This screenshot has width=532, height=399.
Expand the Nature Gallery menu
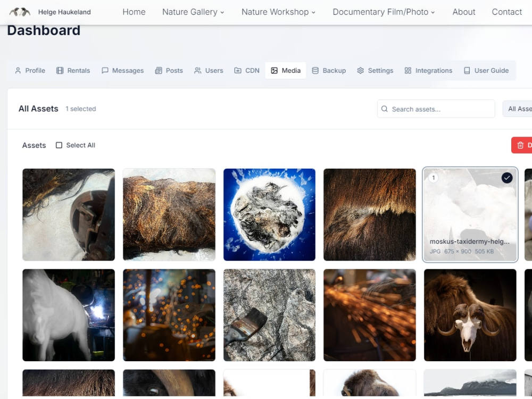point(193,12)
